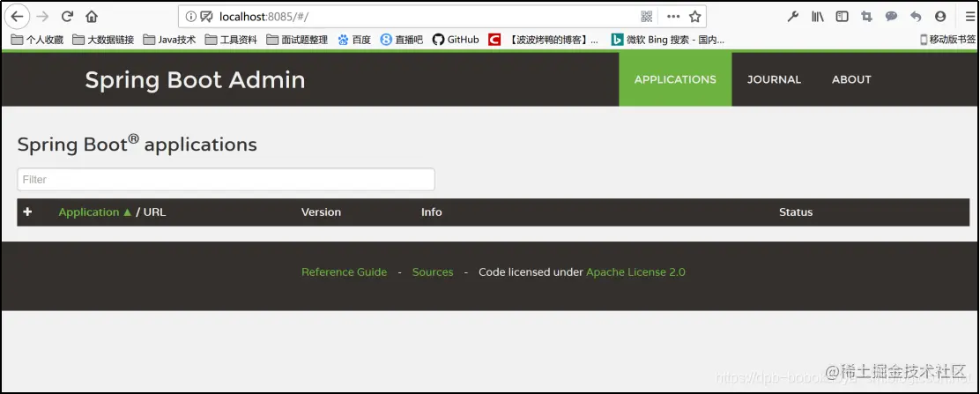Open the 面试题整理 bookmarks folder
980x394 pixels.
point(297,40)
